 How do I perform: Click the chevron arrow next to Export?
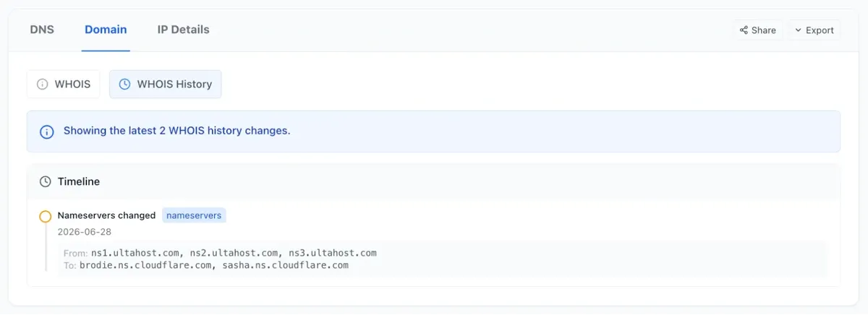point(798,30)
